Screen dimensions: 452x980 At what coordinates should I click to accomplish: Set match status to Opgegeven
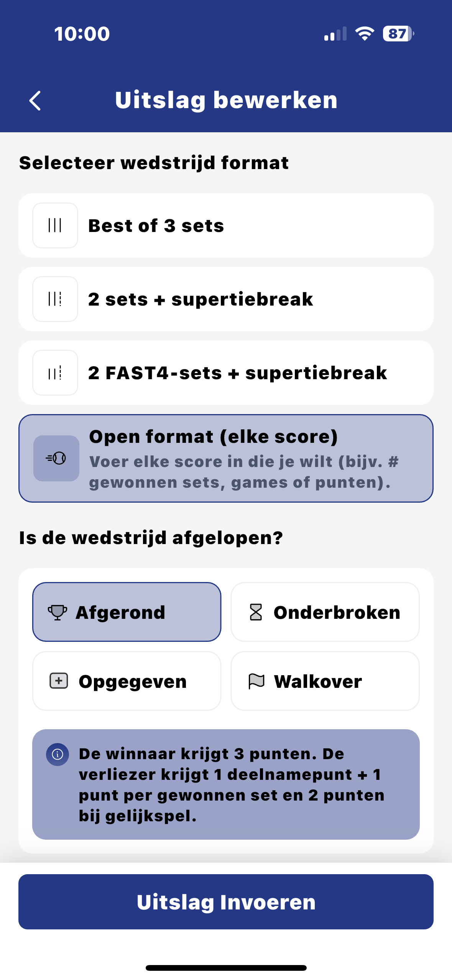click(x=127, y=681)
